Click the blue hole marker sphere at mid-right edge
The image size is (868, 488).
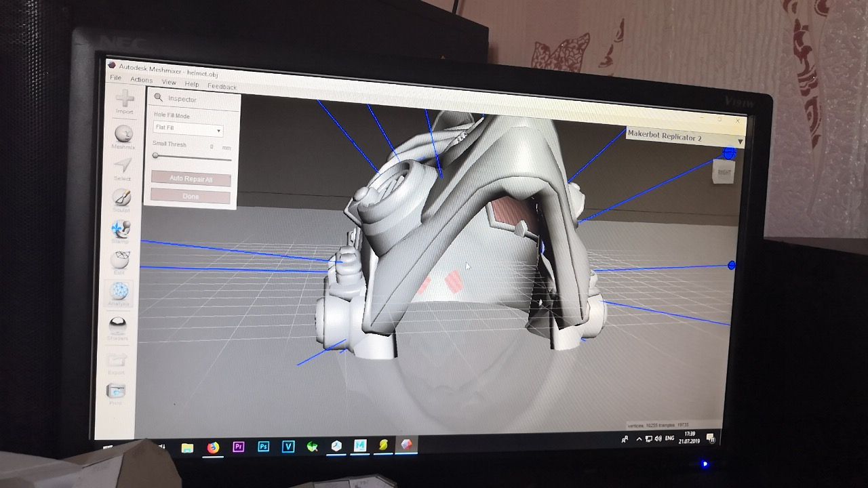731,265
